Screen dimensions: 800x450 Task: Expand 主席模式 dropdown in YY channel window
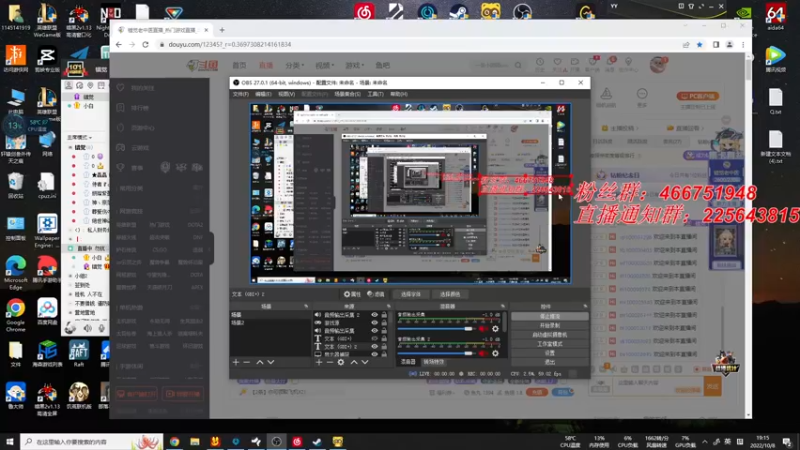tap(79, 137)
